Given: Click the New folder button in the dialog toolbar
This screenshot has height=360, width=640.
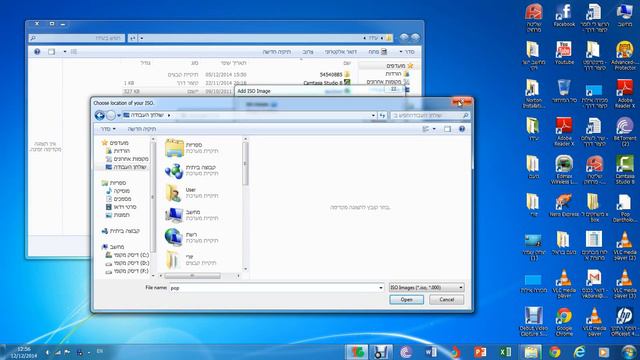Looking at the screenshot, I should point(142,129).
